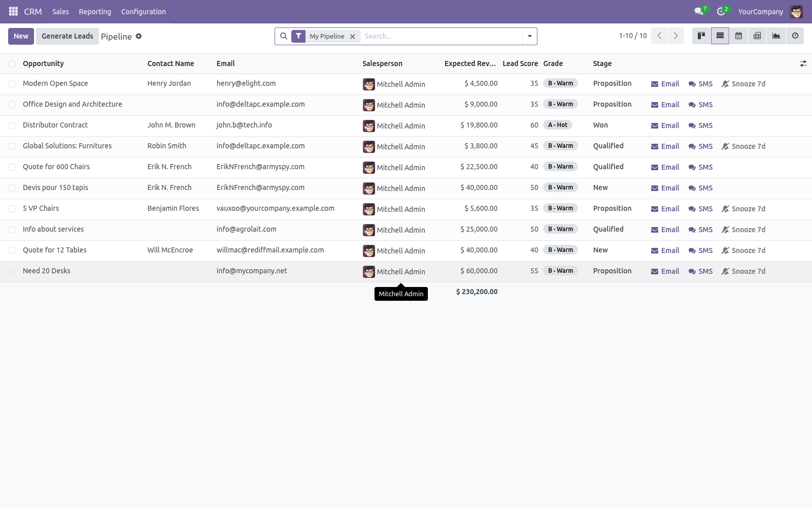Select the Quote for 600 Chairs checkbox
812x508 pixels.
click(12, 167)
